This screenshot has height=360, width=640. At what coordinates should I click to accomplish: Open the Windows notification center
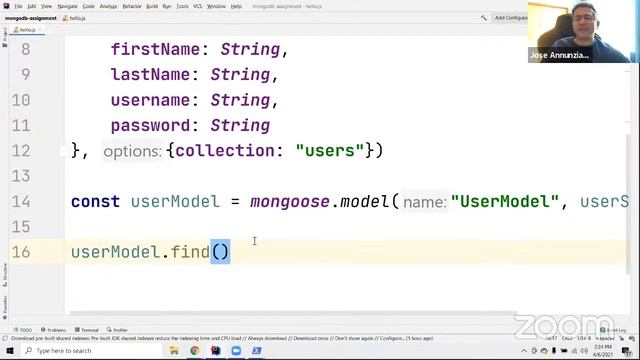point(627,351)
